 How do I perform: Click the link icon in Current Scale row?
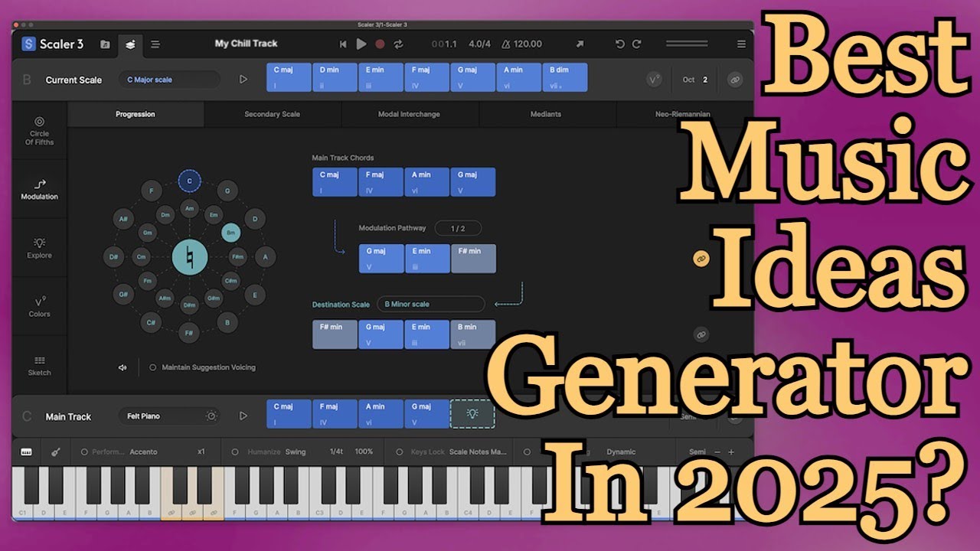[x=735, y=79]
